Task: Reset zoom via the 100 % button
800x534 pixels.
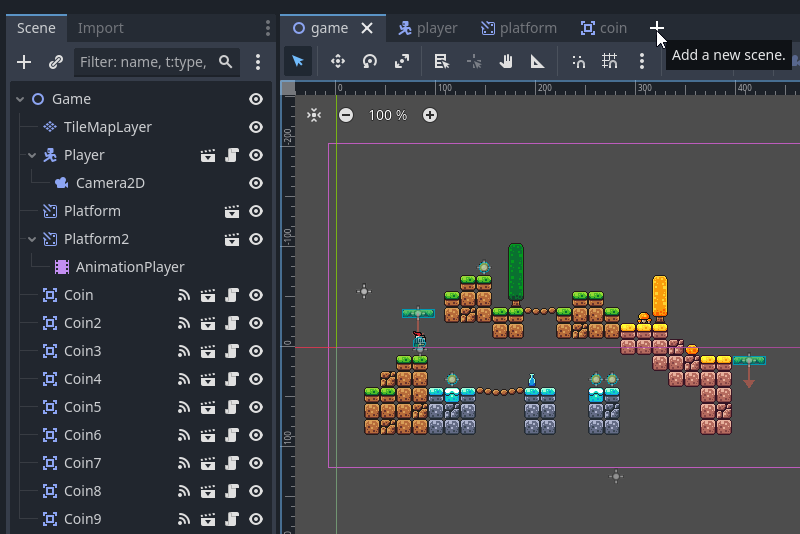Action: (x=387, y=115)
